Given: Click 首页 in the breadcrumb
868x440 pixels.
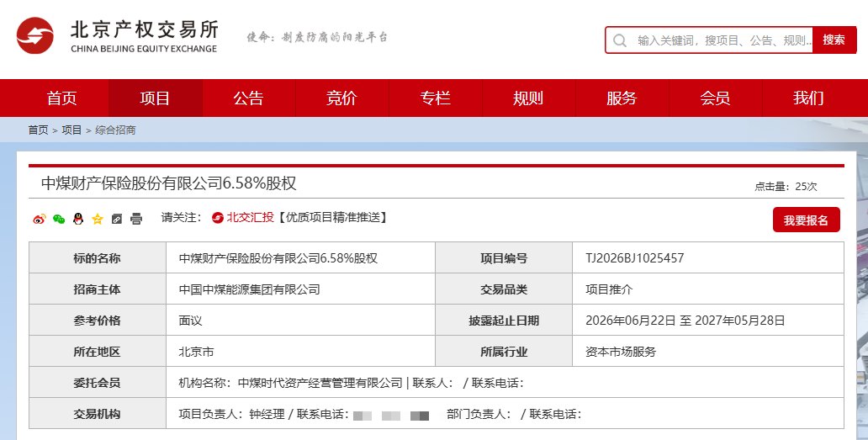Looking at the screenshot, I should pyautogui.click(x=38, y=130).
